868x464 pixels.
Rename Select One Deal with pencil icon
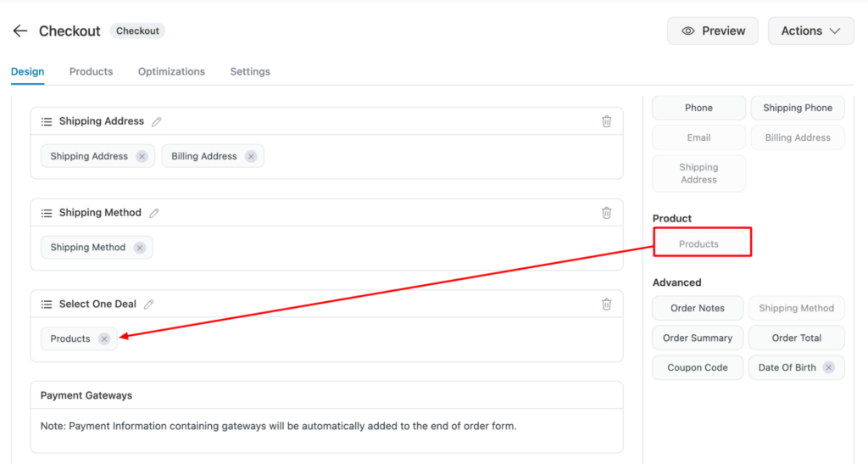tap(149, 304)
